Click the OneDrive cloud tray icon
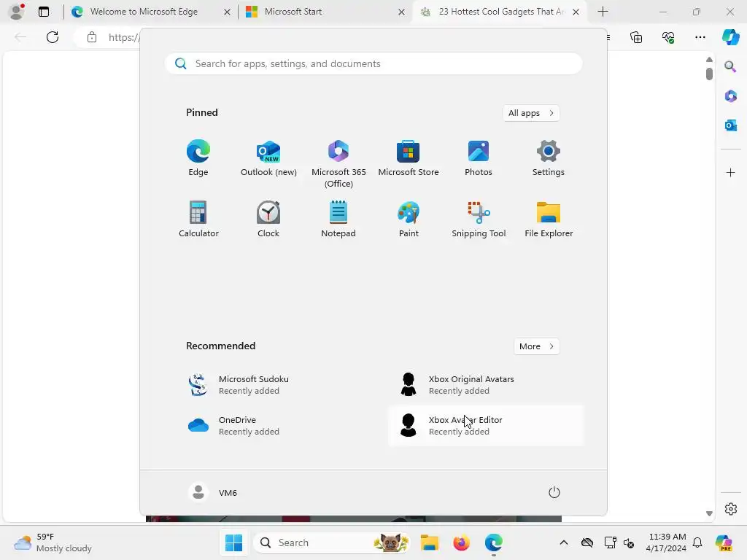Screen dimensions: 747x560 587,542
